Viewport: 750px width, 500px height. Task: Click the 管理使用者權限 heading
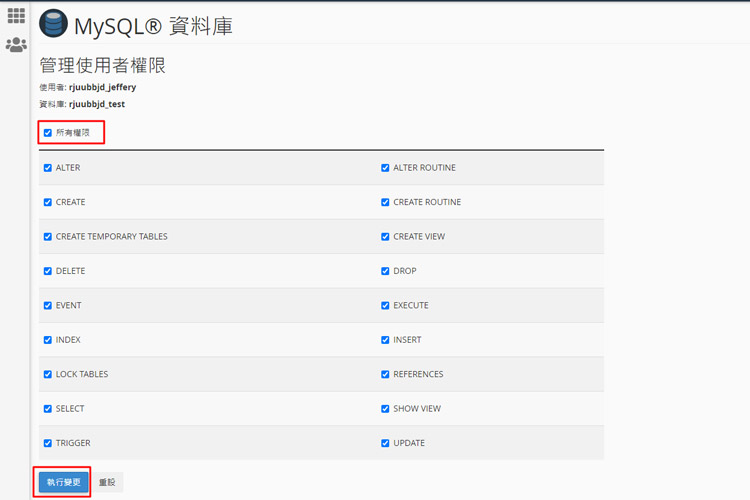click(102, 65)
